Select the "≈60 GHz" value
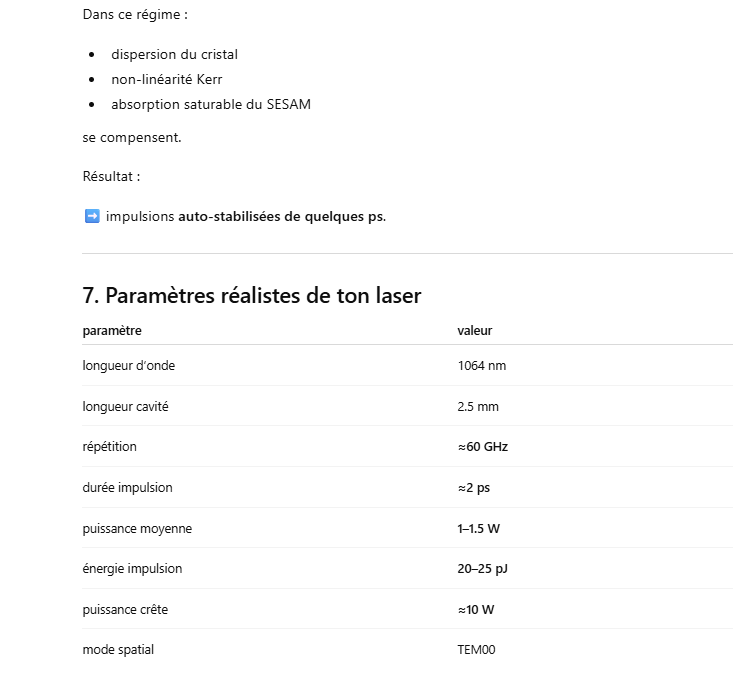Viewport: 733px width, 688px height. point(483,447)
